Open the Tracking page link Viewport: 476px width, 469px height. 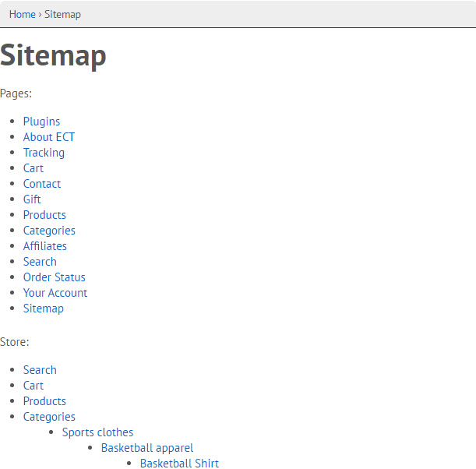(44, 153)
